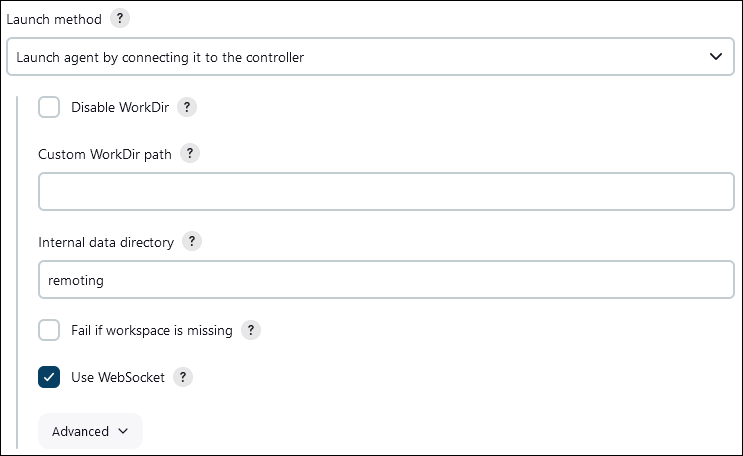Click the down chevron in Launch method dropdown

[x=716, y=57]
